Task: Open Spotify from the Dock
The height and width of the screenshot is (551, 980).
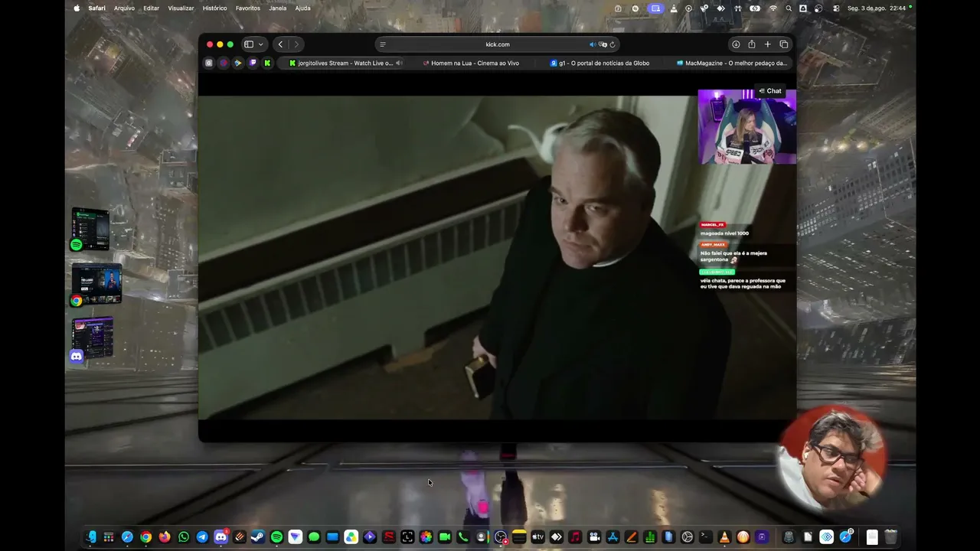Action: click(276, 537)
